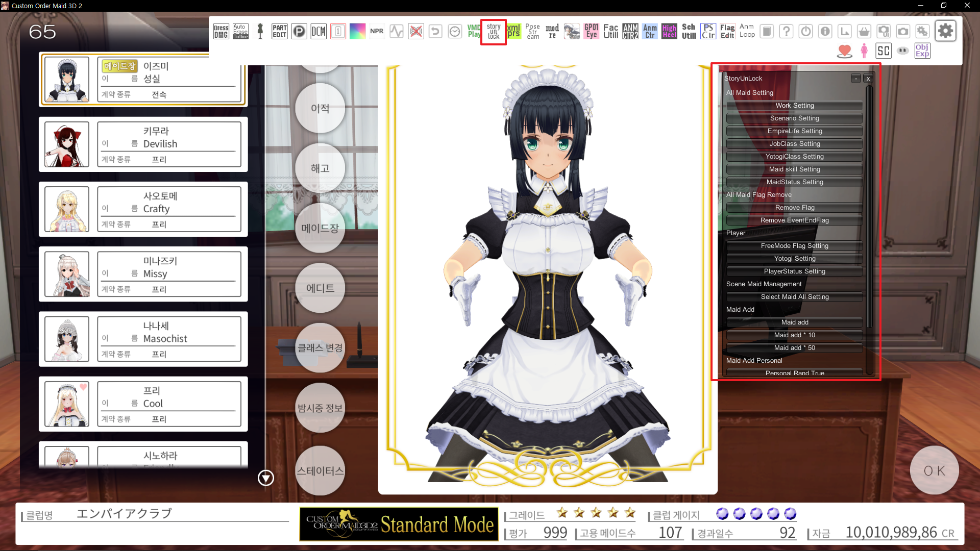Open the PART EDIT plugin
Image resolution: width=980 pixels, height=551 pixels.
click(x=279, y=32)
